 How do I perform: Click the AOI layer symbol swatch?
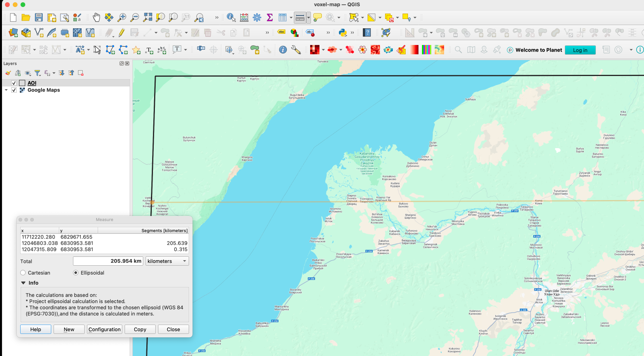pos(22,83)
